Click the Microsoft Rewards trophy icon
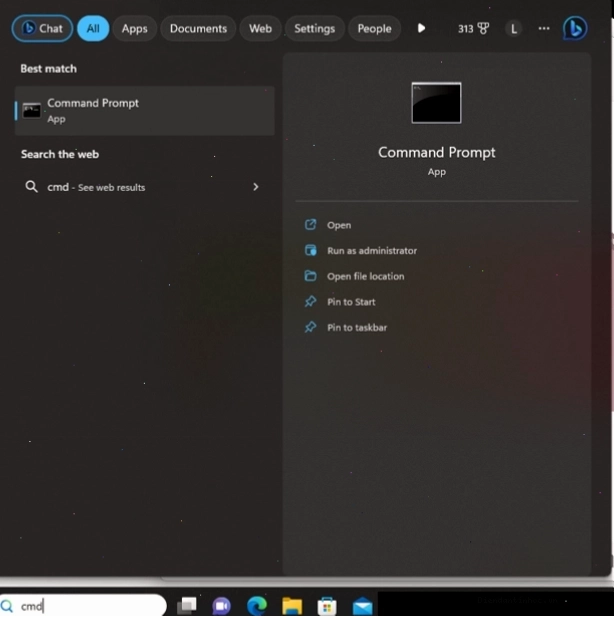The width and height of the screenshot is (614, 617). pyautogui.click(x=483, y=28)
